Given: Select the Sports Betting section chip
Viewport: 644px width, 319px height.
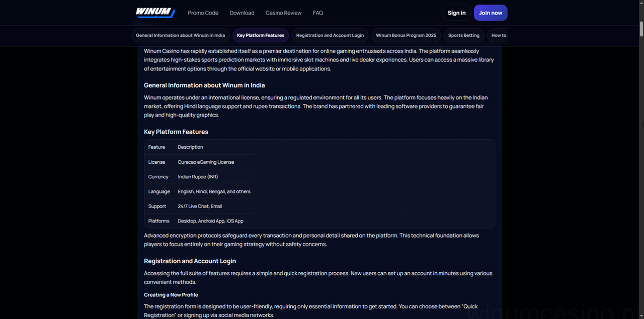Looking at the screenshot, I should pyautogui.click(x=464, y=36).
